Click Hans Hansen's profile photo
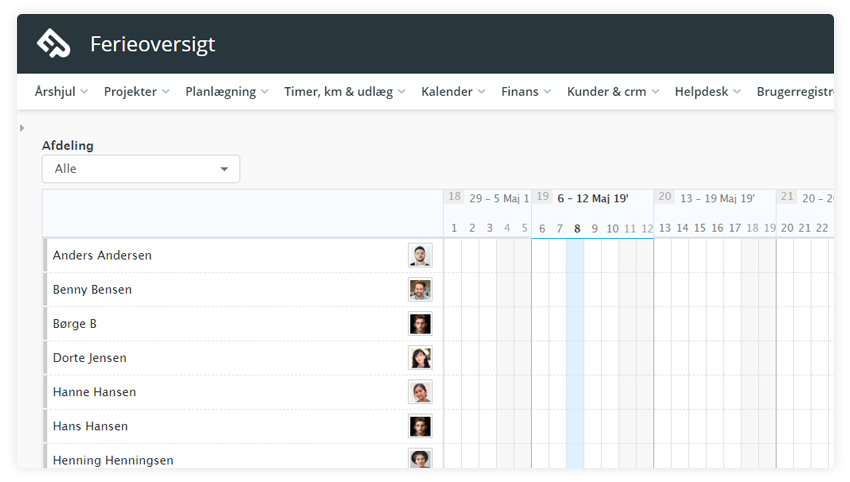This screenshot has width=850, height=482. pyautogui.click(x=420, y=426)
